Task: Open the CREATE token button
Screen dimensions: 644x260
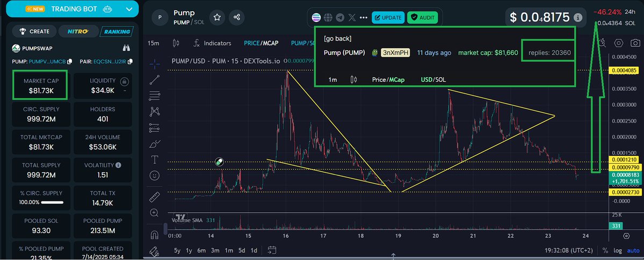Action: click(34, 31)
